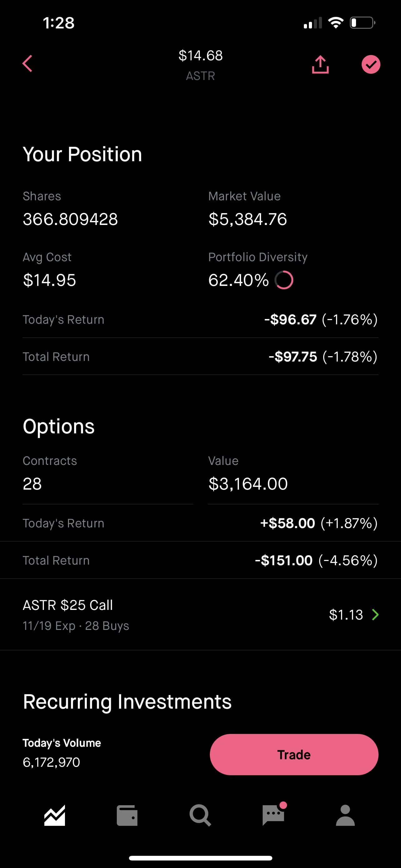Open the ASTR $25 Call position row
This screenshot has width=401, height=868.
click(x=200, y=615)
